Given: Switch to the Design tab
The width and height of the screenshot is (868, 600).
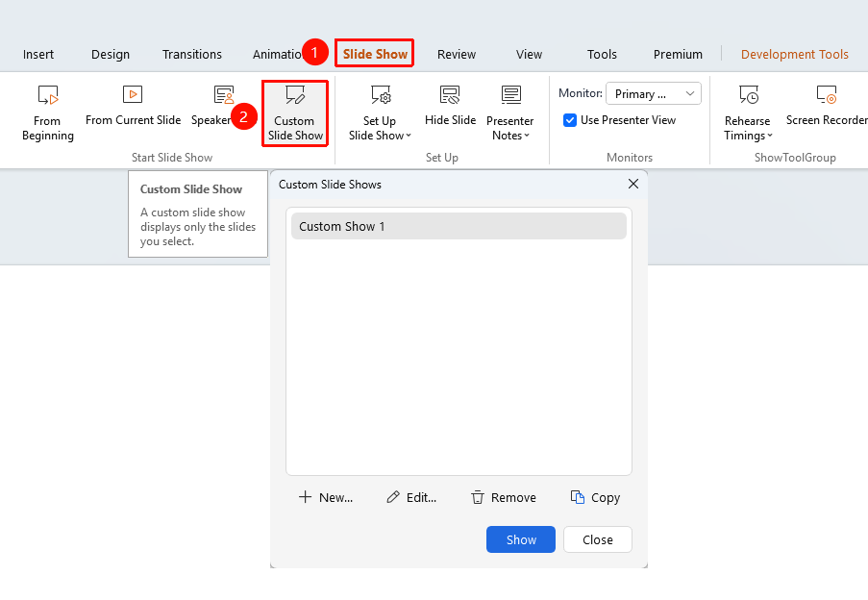Looking at the screenshot, I should tap(111, 54).
